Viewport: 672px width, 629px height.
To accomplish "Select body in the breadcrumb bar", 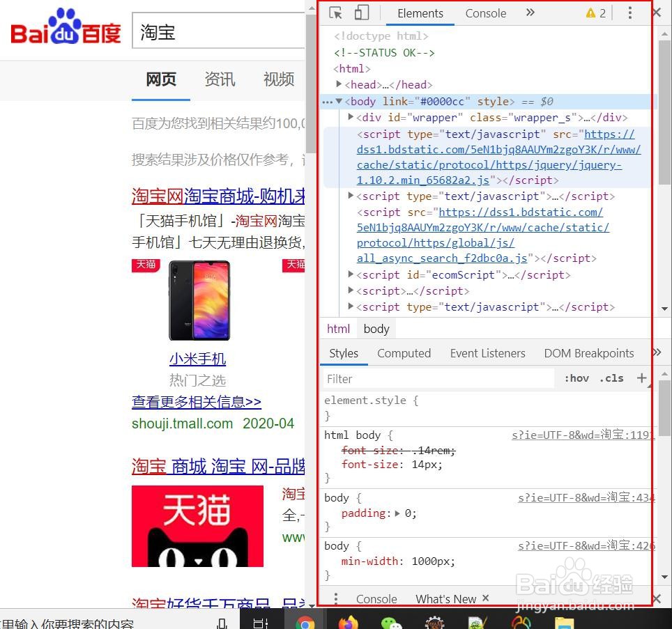I will tap(376, 329).
